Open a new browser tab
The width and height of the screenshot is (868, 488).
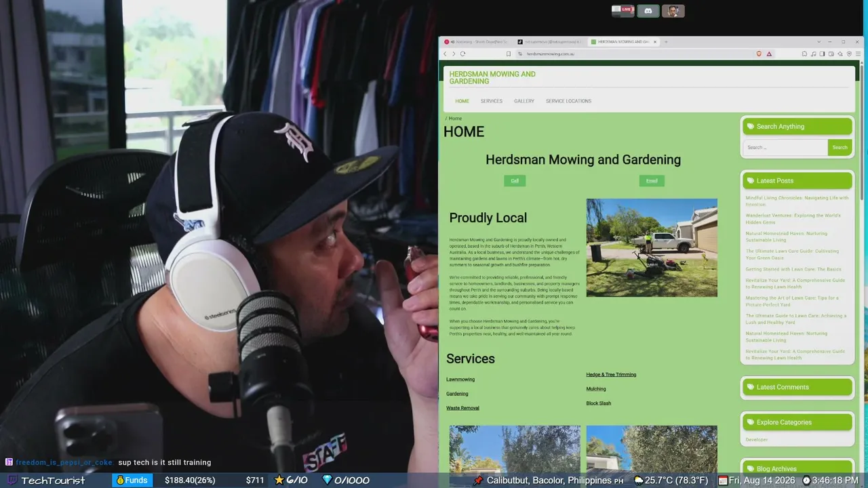666,42
